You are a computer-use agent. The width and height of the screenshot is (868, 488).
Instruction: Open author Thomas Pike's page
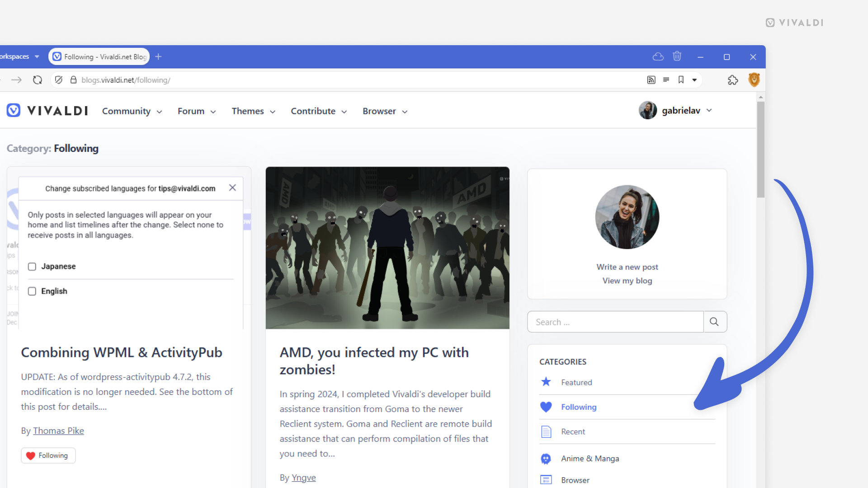click(58, 431)
